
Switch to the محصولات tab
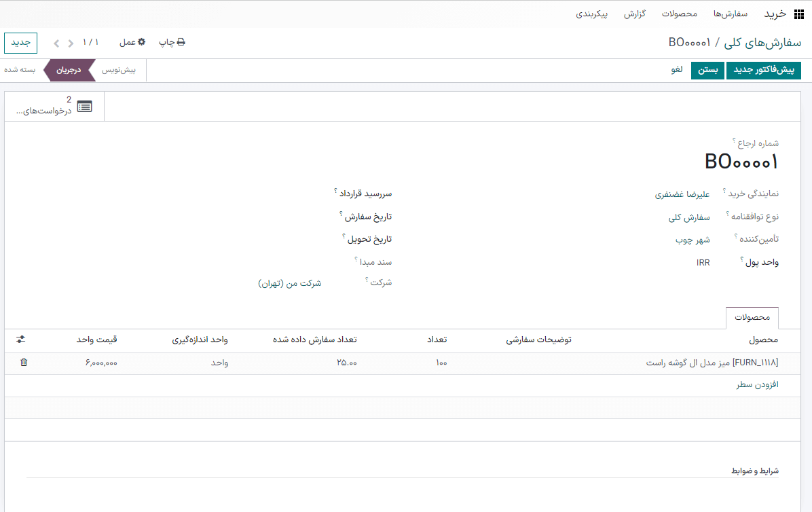pos(752,317)
